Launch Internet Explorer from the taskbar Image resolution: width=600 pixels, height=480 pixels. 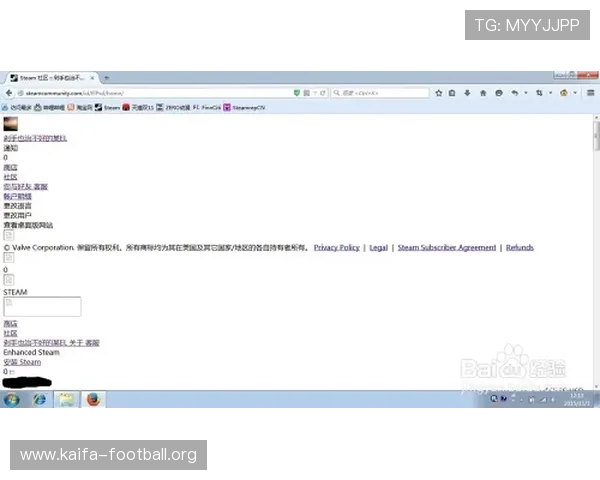pyautogui.click(x=39, y=400)
